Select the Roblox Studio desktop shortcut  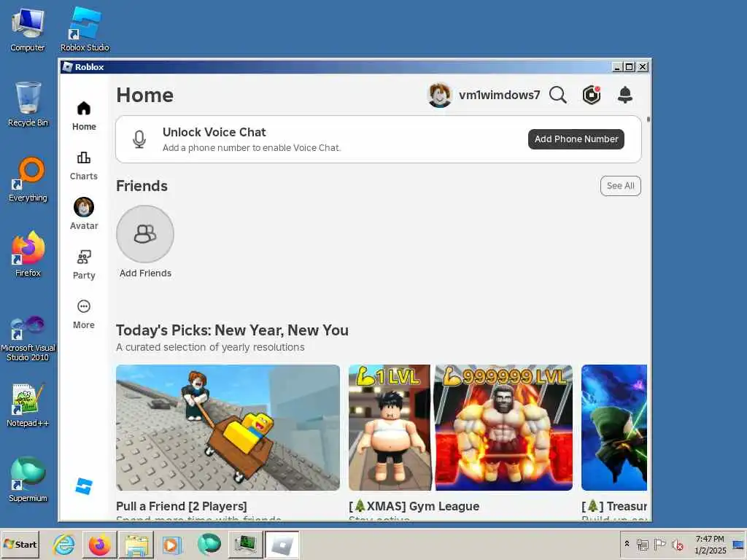pos(85,29)
